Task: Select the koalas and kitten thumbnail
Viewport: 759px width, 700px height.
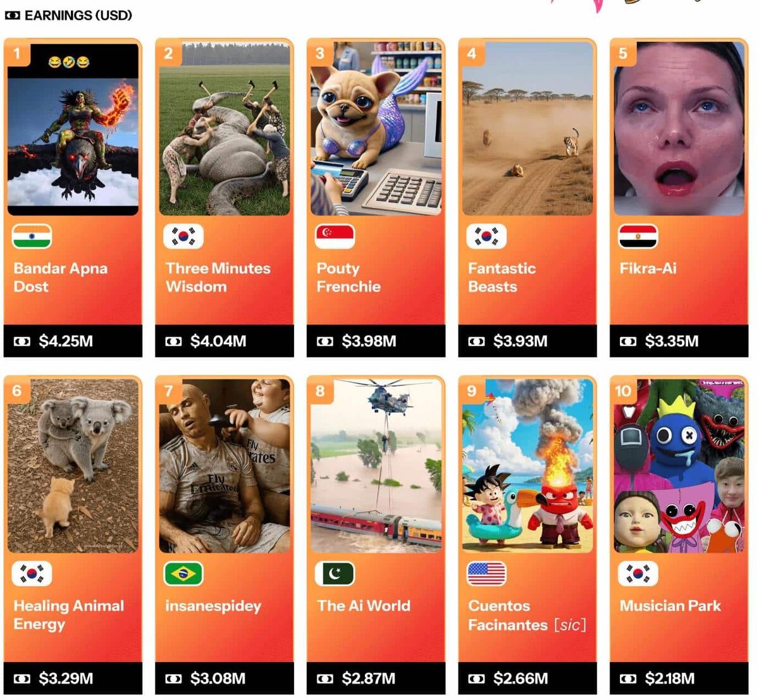Action: point(73,466)
